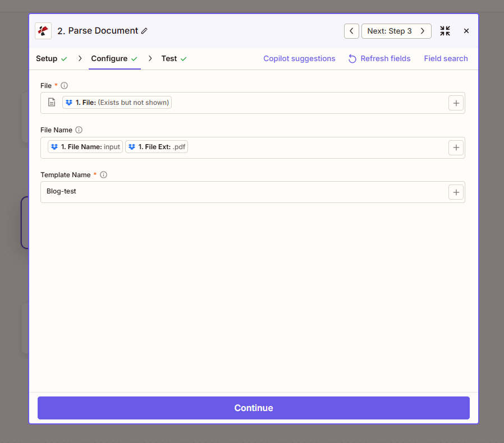
Task: Open the plus data menu on Template Name
Action: click(x=456, y=192)
